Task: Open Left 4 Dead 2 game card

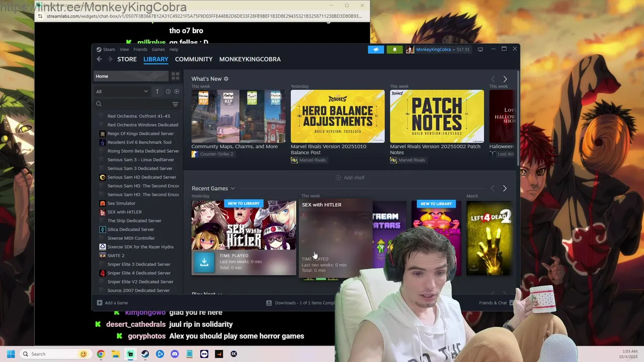Action: pyautogui.click(x=489, y=238)
